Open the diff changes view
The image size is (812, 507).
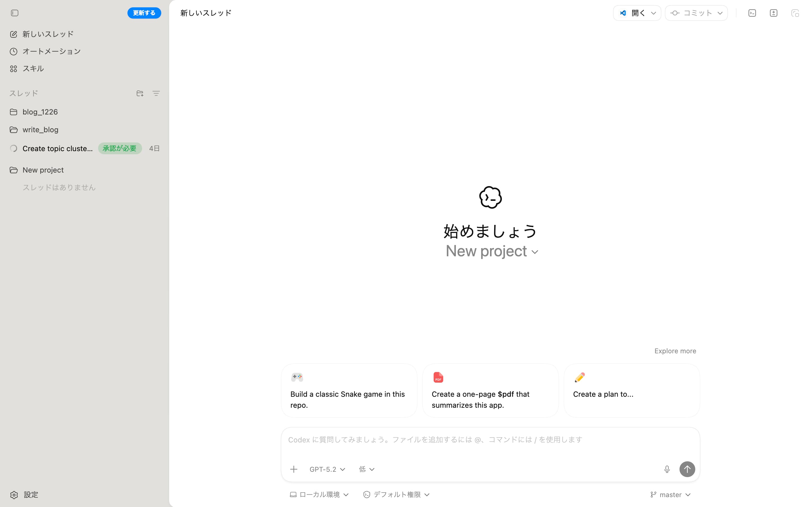[x=773, y=13]
